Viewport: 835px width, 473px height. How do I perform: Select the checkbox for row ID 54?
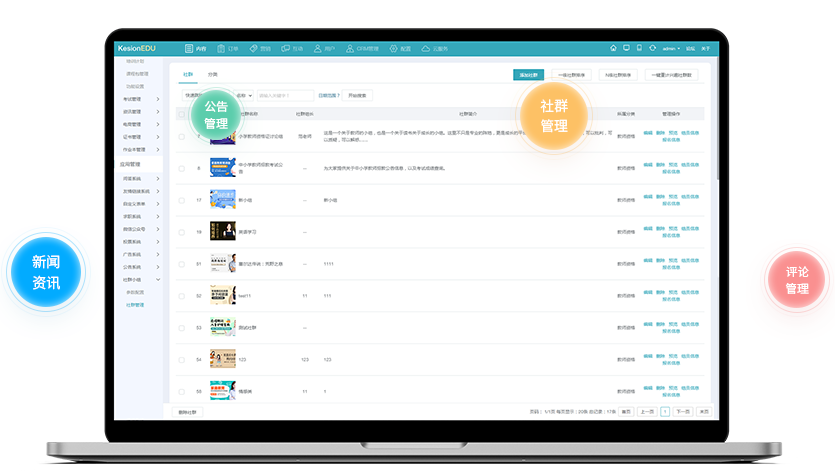pos(181,360)
